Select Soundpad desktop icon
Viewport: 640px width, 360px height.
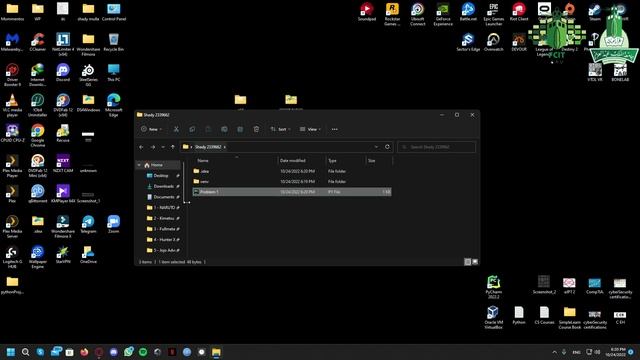coord(367,12)
